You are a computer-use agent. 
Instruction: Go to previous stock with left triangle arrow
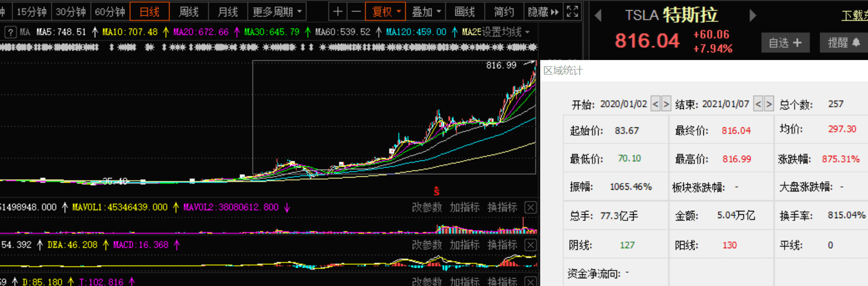click(x=598, y=15)
